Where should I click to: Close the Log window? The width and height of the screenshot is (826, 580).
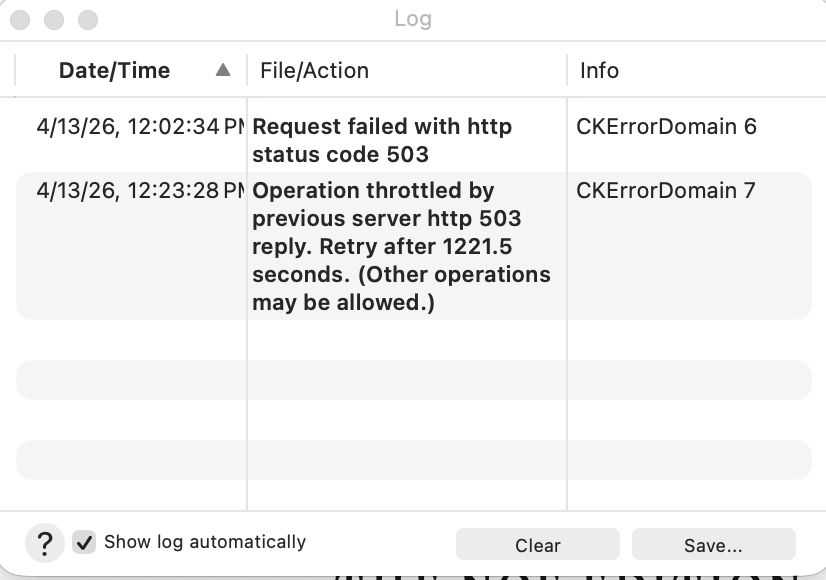pos(22,20)
